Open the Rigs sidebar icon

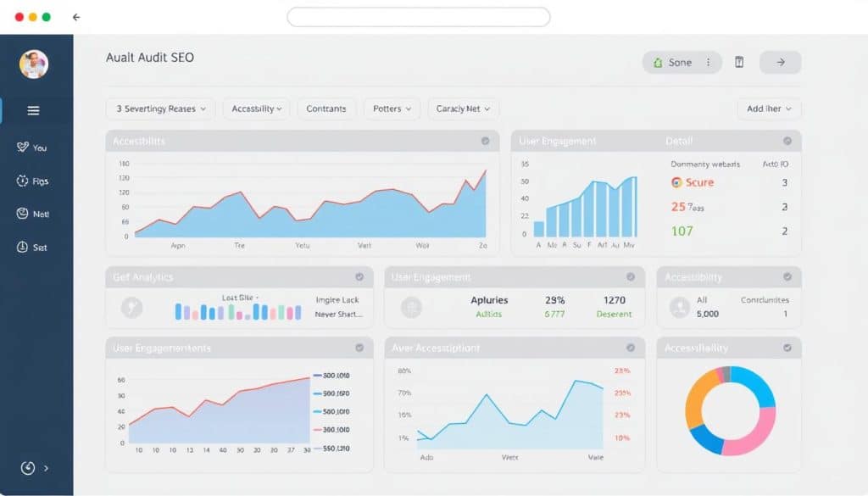coord(22,181)
